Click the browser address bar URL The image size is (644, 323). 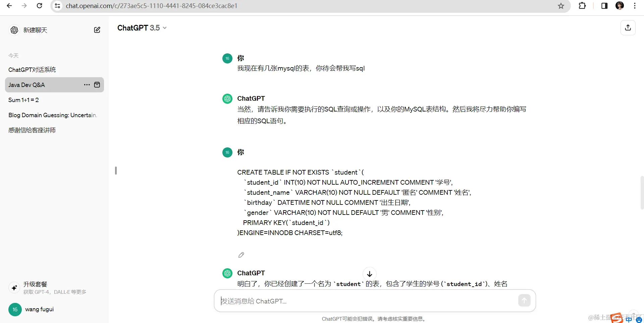click(x=151, y=6)
